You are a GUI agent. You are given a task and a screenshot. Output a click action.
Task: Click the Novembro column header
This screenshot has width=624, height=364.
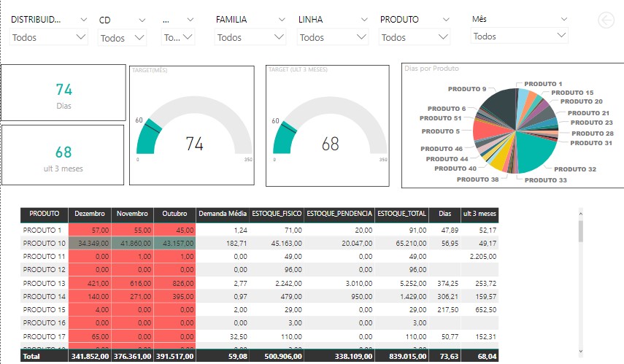click(132, 214)
